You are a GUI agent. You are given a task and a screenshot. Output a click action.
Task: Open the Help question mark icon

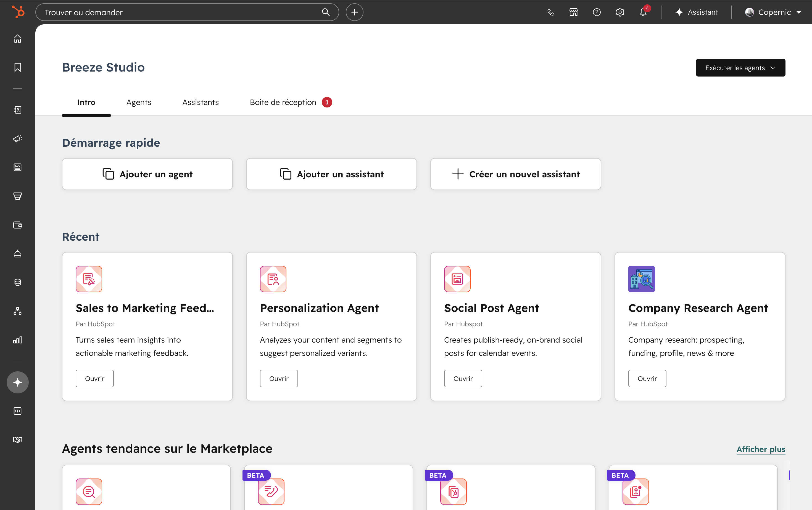click(597, 12)
